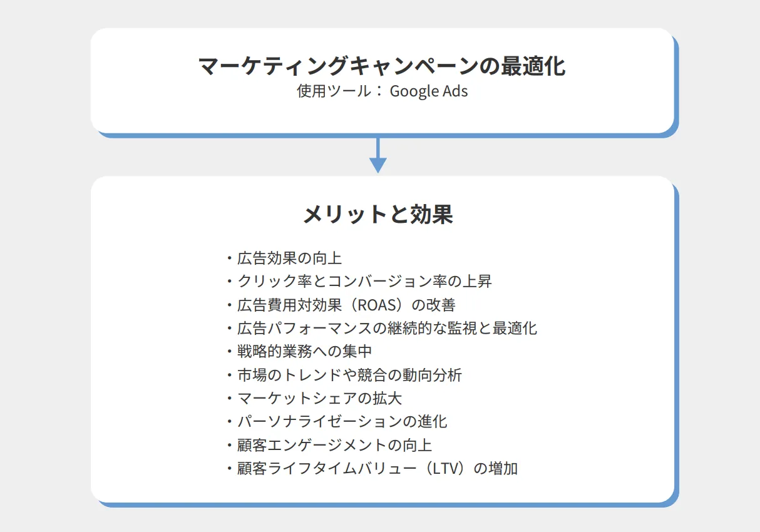Viewport: 760px width, 532px height.
Task: Click the 使用ツール: Google Ads subtitle
Action: [x=383, y=91]
